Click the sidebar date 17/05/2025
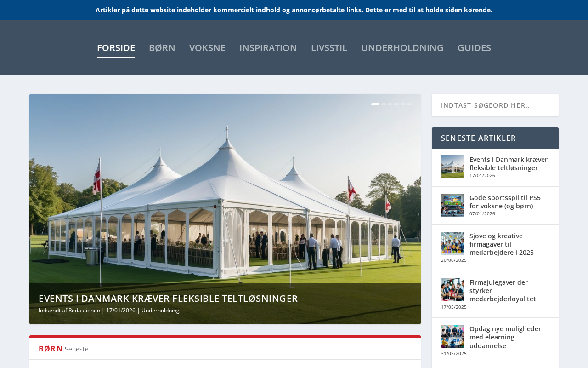The width and height of the screenshot is (588, 368). pyautogui.click(x=454, y=307)
